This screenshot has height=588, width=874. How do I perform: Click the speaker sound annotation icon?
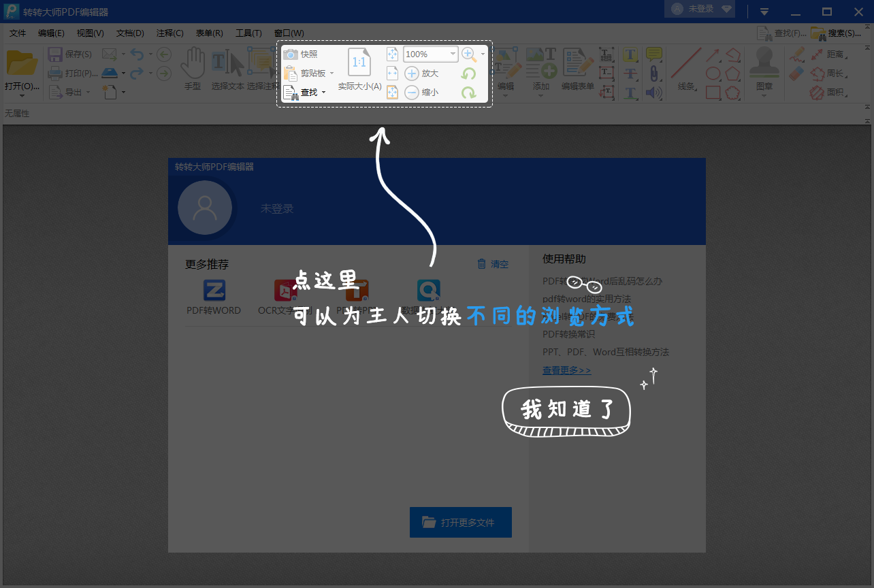point(653,93)
